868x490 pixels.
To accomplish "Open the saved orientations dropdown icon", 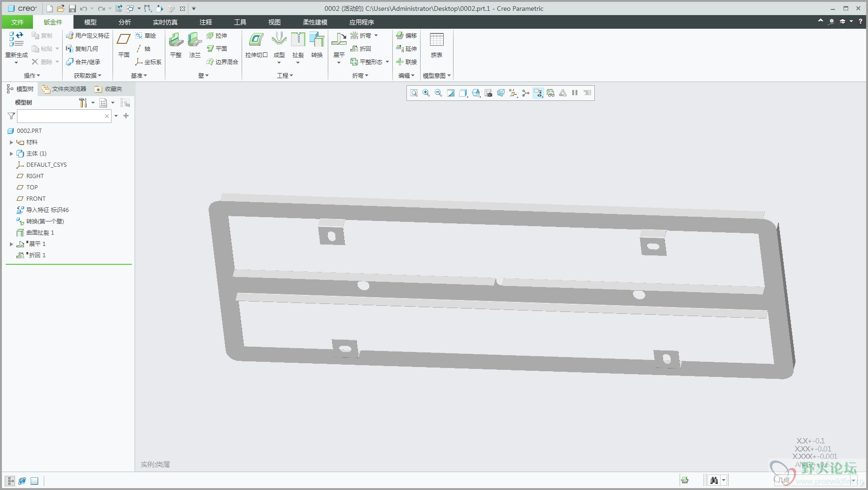I will point(476,93).
